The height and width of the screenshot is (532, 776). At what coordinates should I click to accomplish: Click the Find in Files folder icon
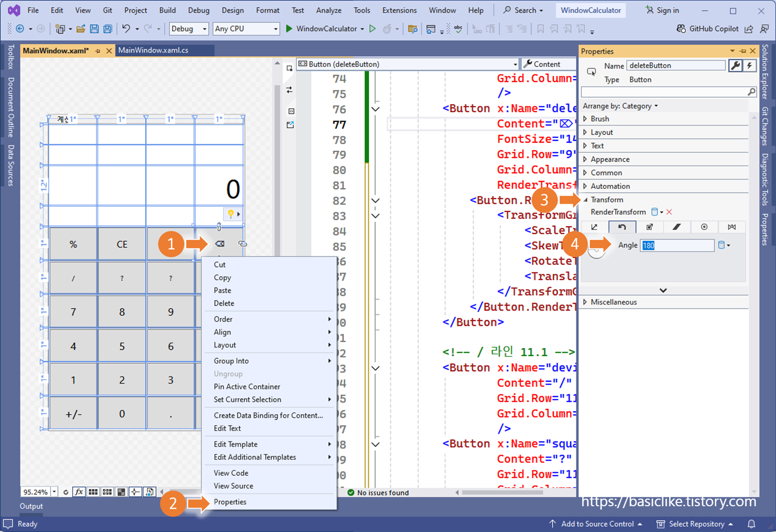[x=413, y=29]
